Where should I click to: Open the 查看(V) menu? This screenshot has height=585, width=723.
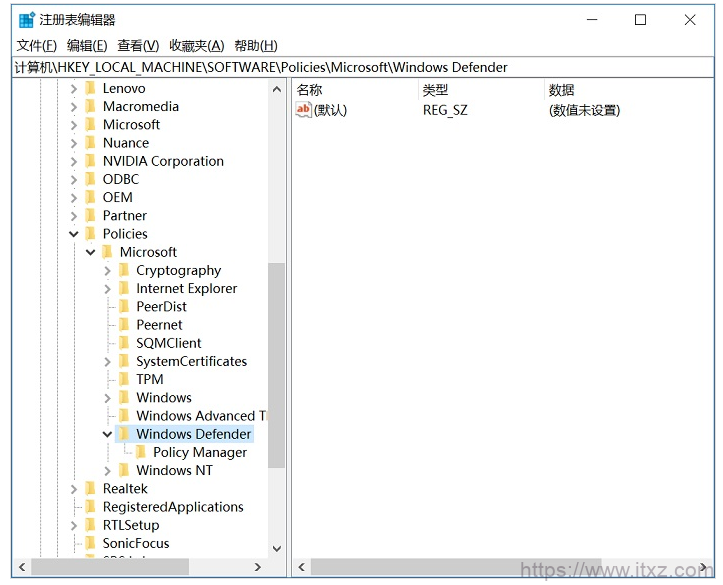point(138,46)
